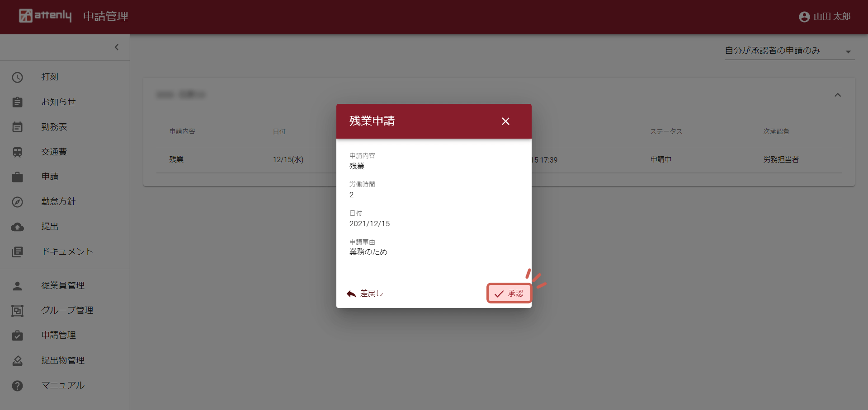Click the cloud upload icon for 提出

[17, 227]
